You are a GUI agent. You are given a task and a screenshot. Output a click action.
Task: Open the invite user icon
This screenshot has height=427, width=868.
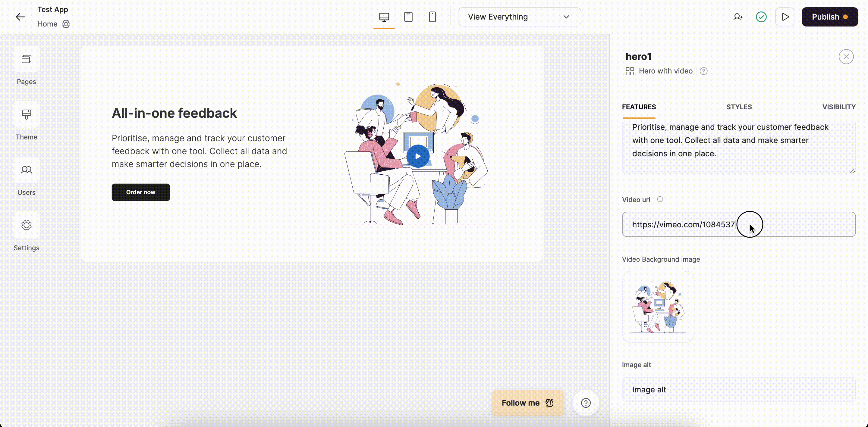[738, 17]
